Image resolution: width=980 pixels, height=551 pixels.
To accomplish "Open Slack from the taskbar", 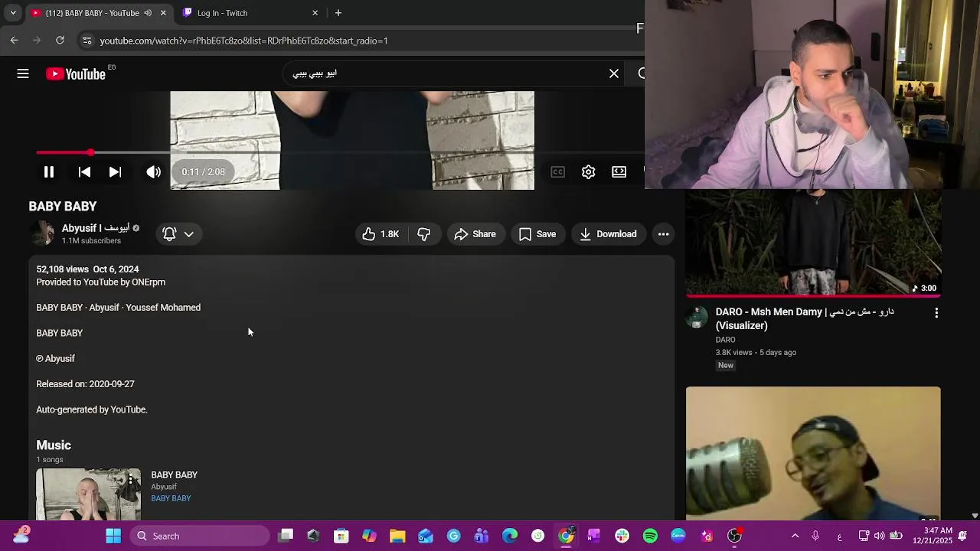I will coord(622,536).
